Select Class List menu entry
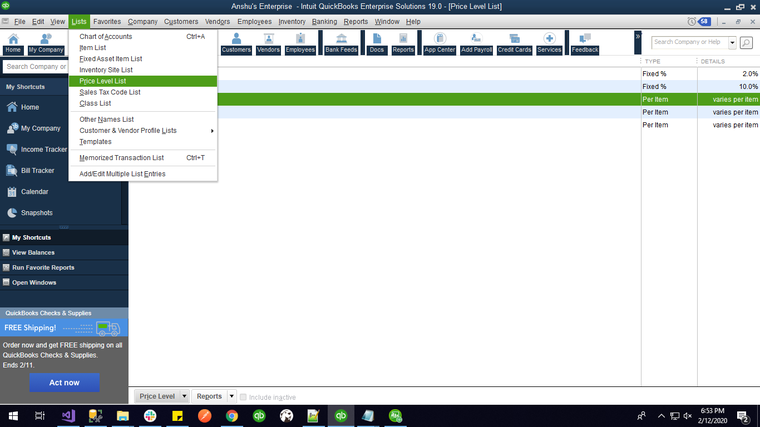Viewport: 760px width, 427px height. tap(142, 103)
